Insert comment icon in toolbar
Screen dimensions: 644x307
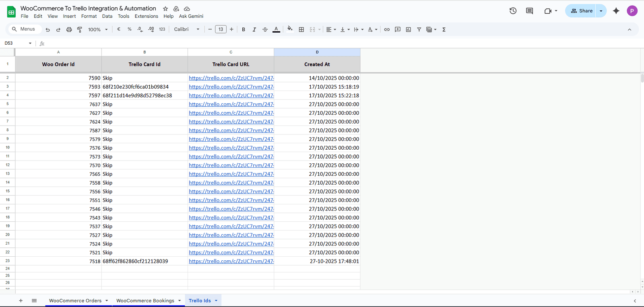coord(398,29)
